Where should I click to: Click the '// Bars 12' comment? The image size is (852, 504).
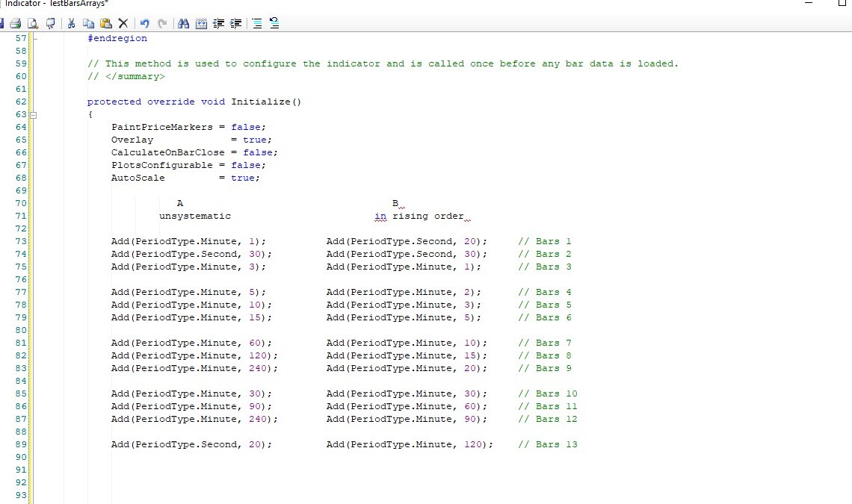pos(548,420)
